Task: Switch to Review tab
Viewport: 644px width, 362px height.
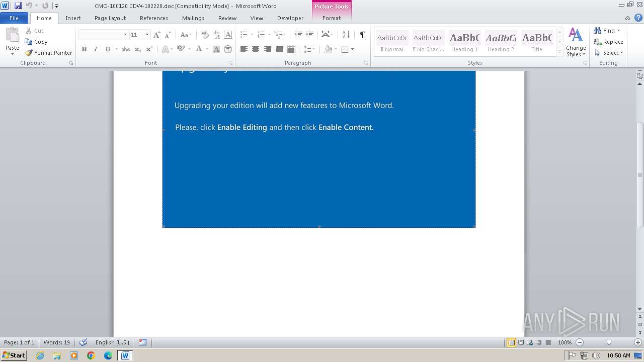Action: click(227, 18)
